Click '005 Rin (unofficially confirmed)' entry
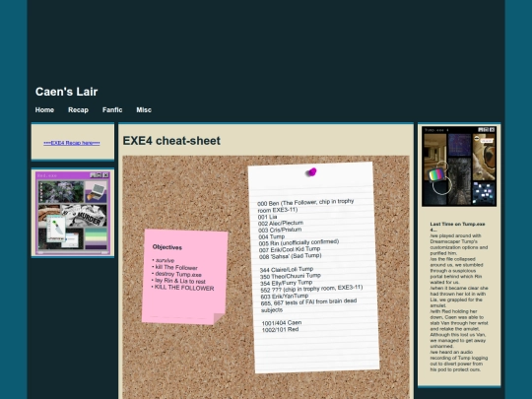Screen dimensions: 532x399 pyautogui.click(x=299, y=243)
